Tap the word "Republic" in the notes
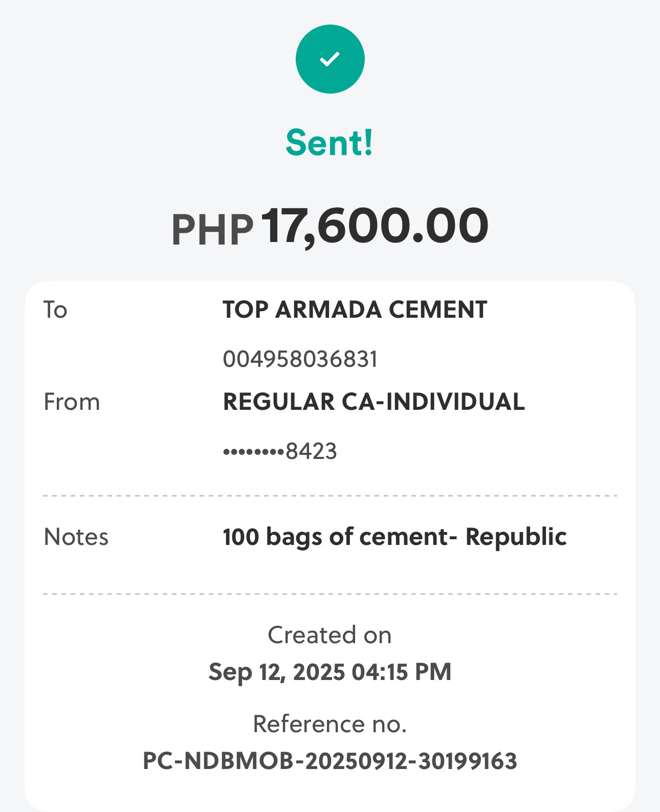 click(516, 537)
